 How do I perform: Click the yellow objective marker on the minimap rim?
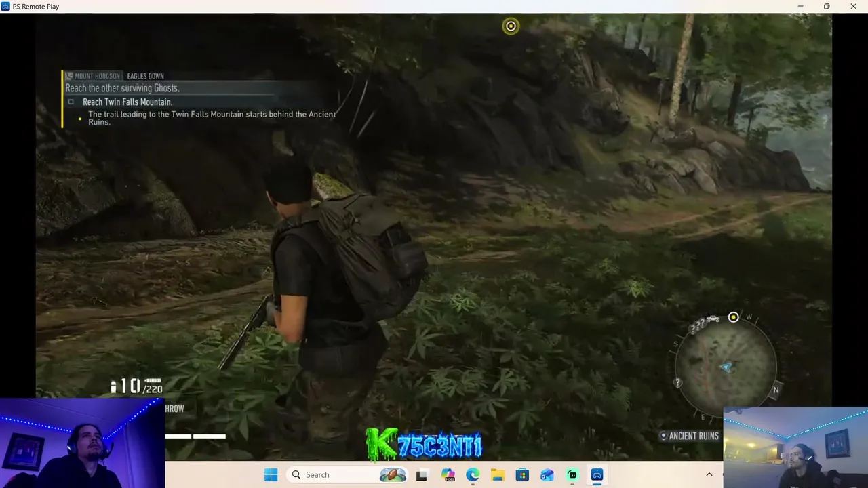tap(733, 317)
